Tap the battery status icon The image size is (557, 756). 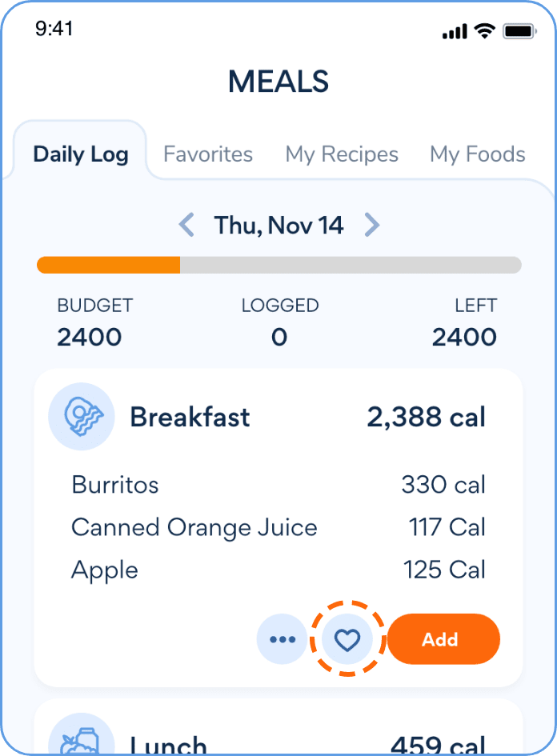tap(519, 31)
